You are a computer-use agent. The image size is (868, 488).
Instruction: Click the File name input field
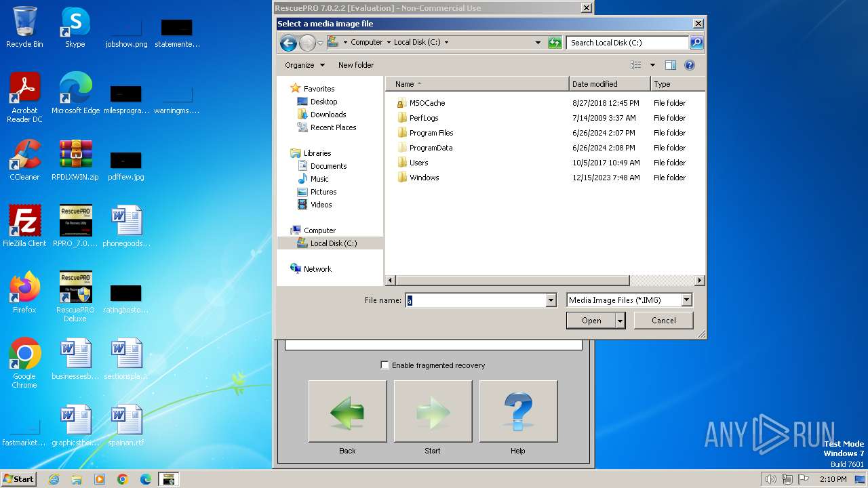tap(475, 300)
